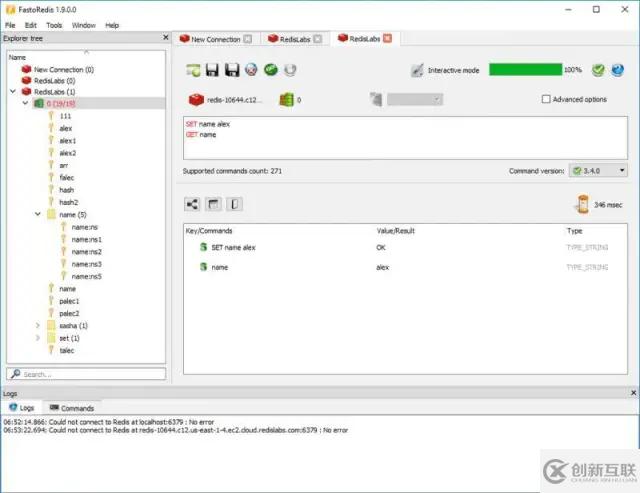This screenshot has width=640, height=493.
Task: Click the second save-as floppy disk icon
Action: (232, 70)
